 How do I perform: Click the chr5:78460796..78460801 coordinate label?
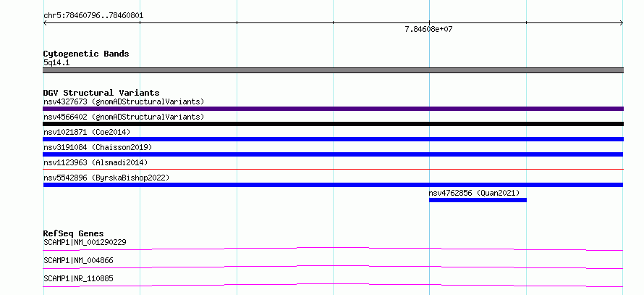point(93,16)
